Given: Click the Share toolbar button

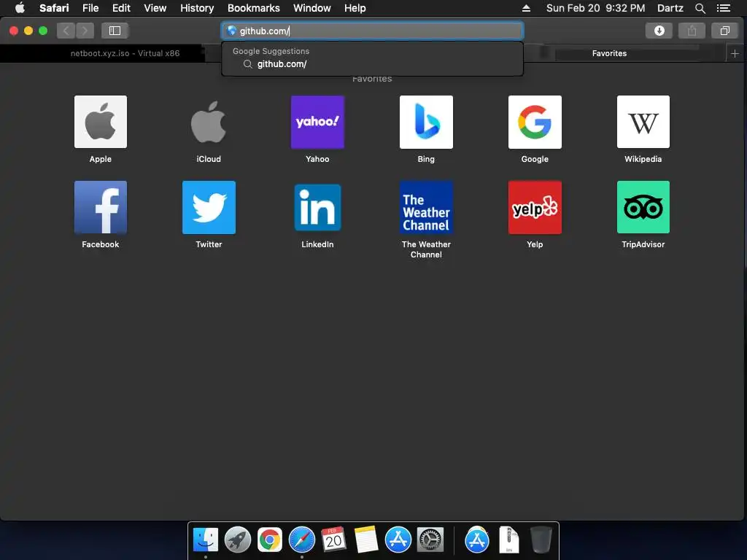Looking at the screenshot, I should (x=692, y=31).
